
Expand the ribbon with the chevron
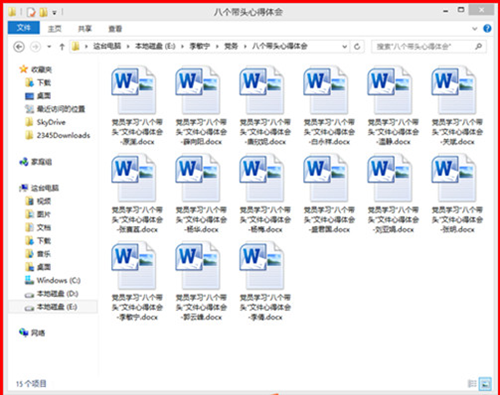pos(475,29)
